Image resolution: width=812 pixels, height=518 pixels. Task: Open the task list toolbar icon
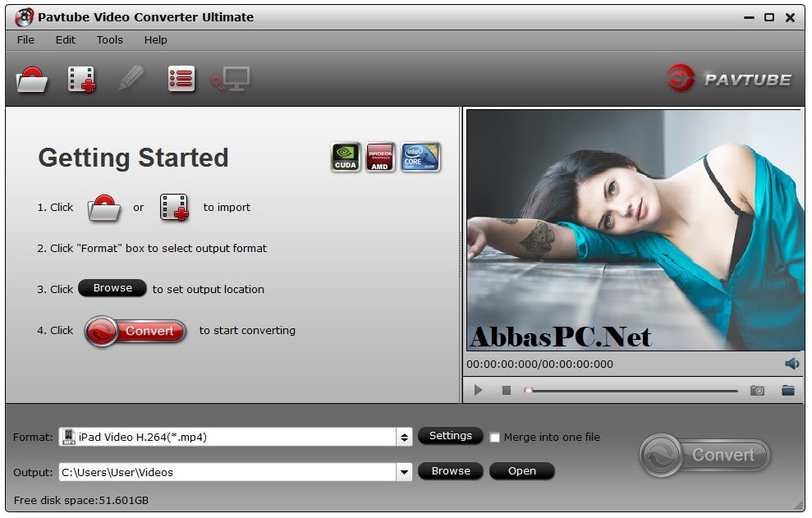click(181, 79)
